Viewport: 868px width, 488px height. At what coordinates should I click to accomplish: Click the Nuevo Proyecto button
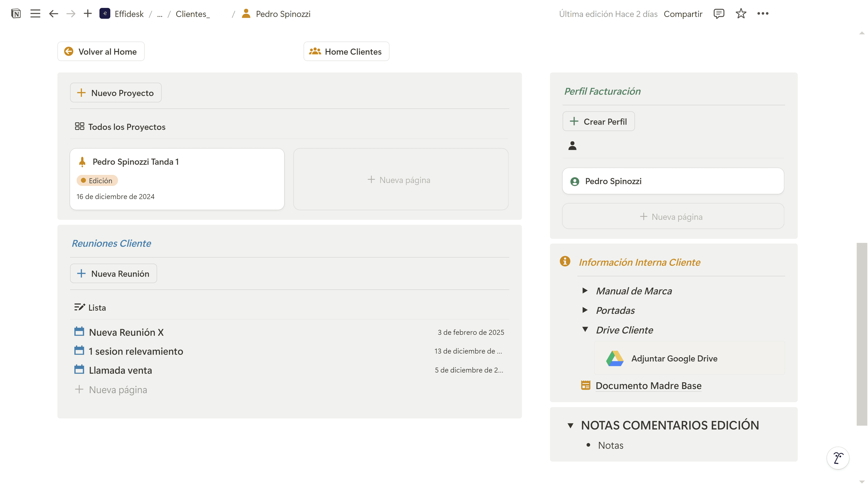click(x=116, y=93)
